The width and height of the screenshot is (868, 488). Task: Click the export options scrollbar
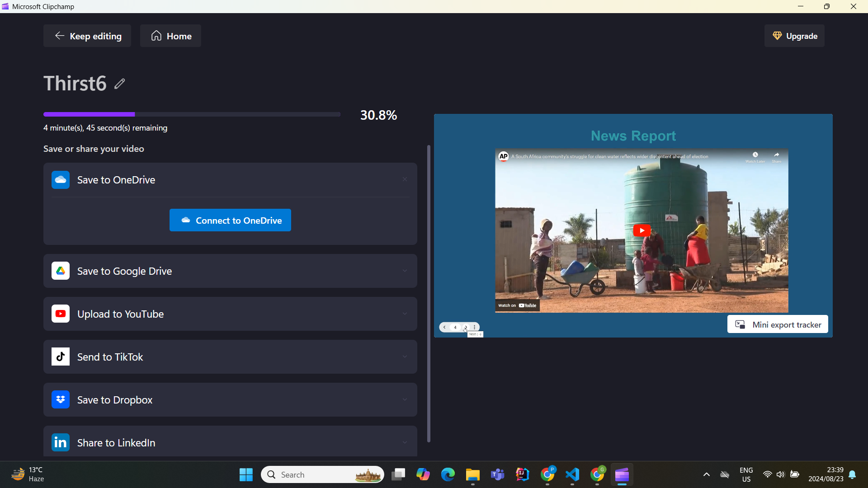429,294
